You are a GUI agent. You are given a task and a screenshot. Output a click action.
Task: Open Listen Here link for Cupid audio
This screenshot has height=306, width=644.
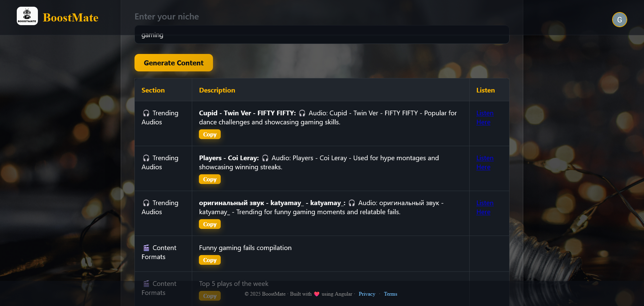(485, 118)
